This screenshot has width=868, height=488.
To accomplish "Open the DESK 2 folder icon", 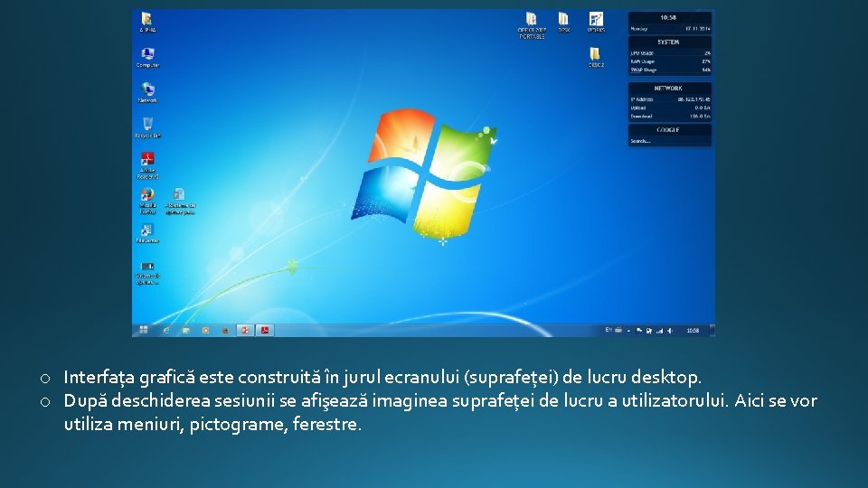I will [x=596, y=57].
